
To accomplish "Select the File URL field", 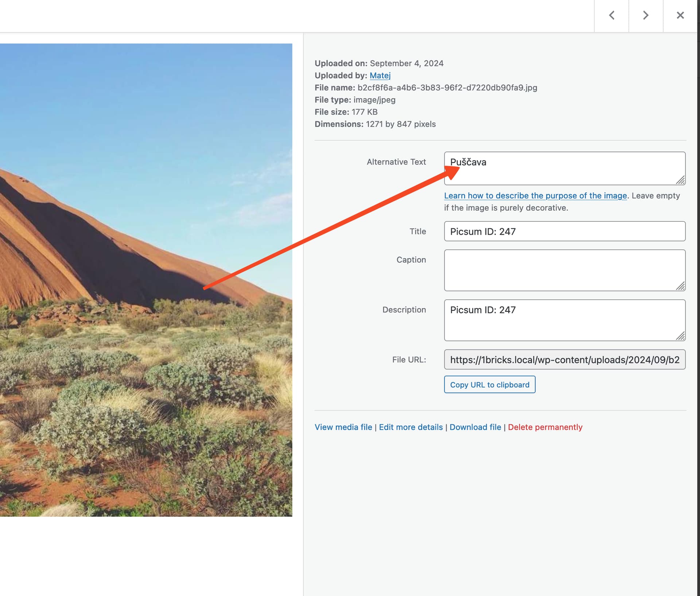I will pyautogui.click(x=565, y=360).
